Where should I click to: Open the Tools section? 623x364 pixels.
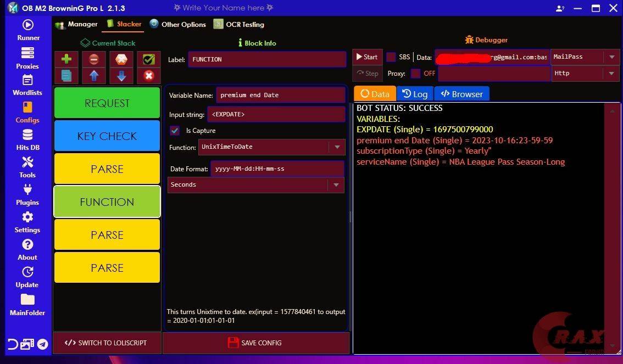(x=27, y=167)
